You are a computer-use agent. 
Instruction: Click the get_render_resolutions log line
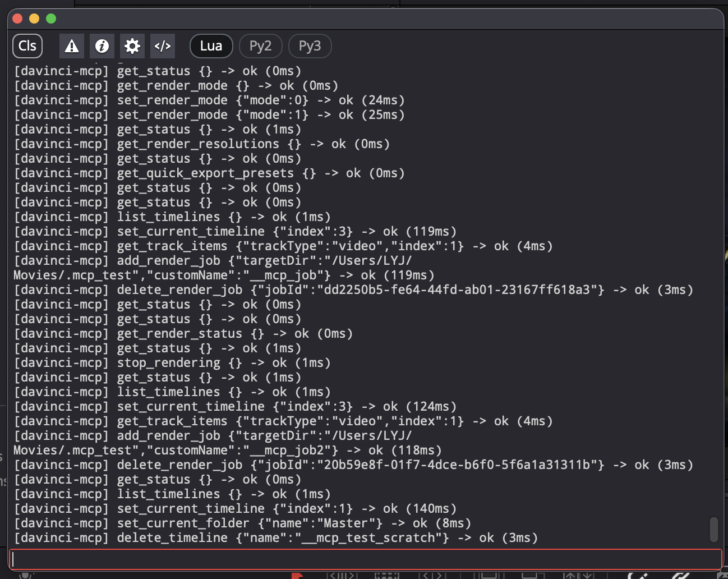202,144
